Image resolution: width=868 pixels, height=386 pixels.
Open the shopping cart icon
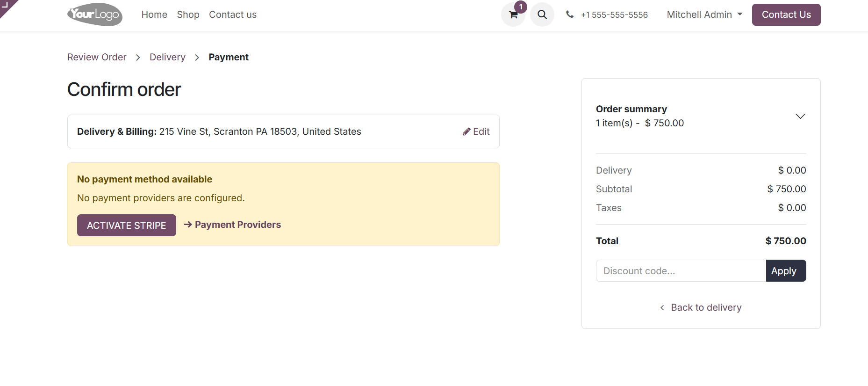[x=513, y=15]
